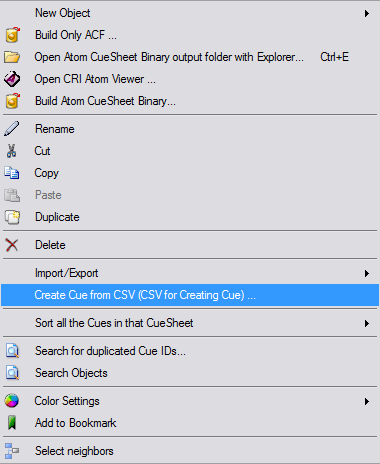Click the folder icon for output folder
The height and width of the screenshot is (464, 380).
(x=12, y=57)
